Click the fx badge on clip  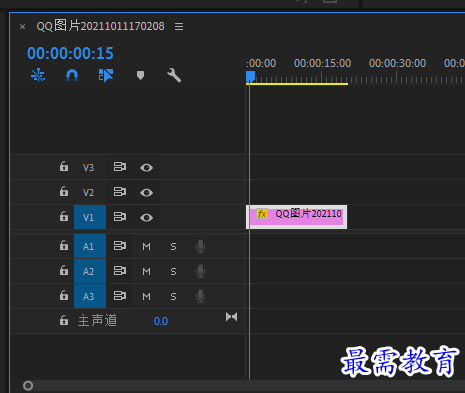pyautogui.click(x=262, y=214)
